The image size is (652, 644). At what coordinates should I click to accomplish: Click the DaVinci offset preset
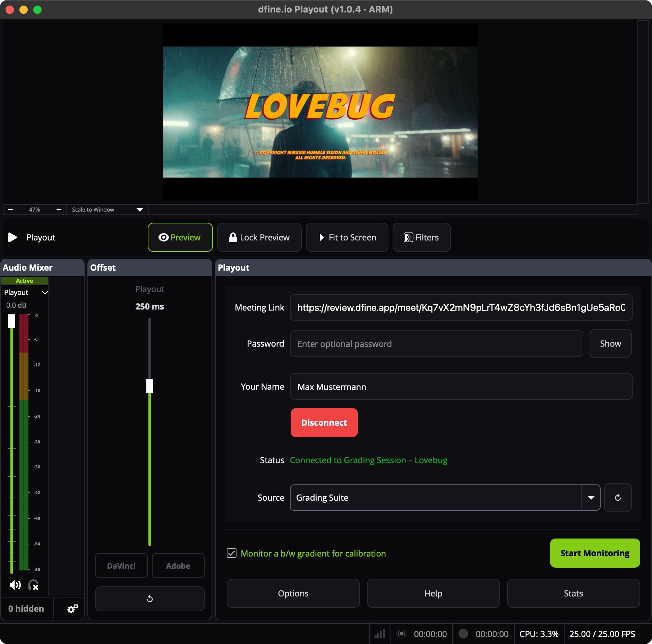(x=121, y=566)
